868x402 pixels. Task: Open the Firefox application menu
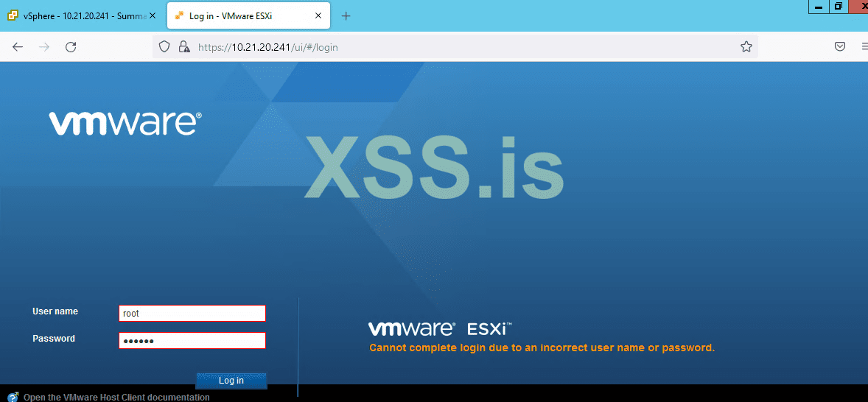coord(864,47)
